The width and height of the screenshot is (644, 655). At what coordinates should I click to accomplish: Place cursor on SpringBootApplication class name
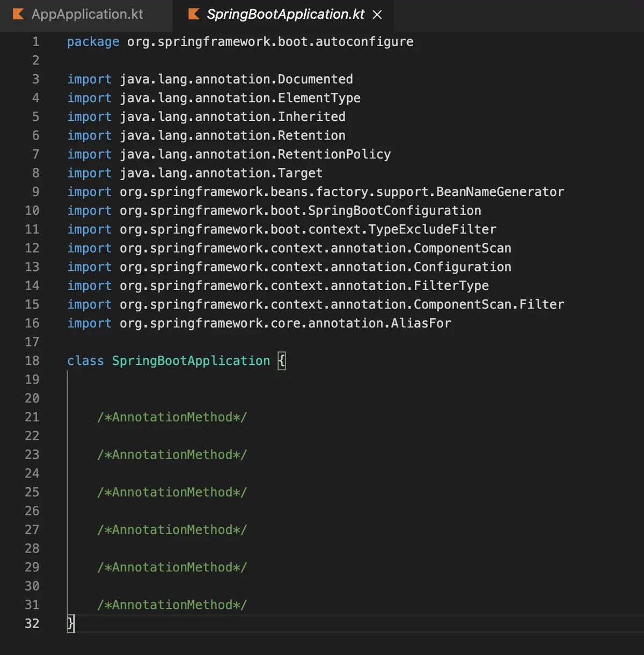point(191,360)
